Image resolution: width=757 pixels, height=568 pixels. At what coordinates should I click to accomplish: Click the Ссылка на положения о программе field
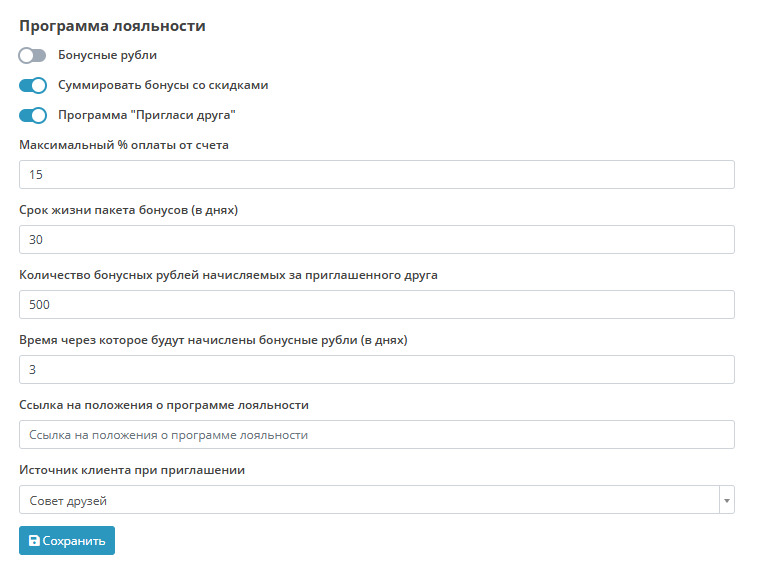pyautogui.click(x=376, y=435)
